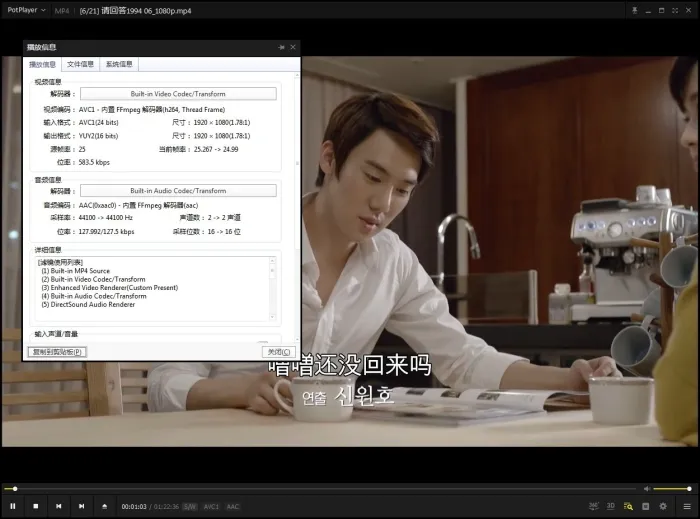
Task: Toggle 360 degree video mode
Action: [593, 506]
